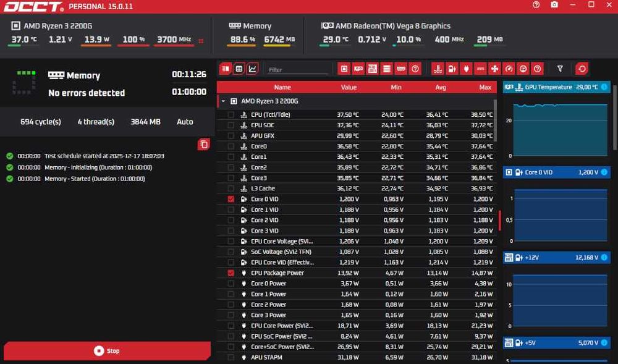The height and width of the screenshot is (364, 618).
Task: Sort by the Name column header
Action: 282,87
